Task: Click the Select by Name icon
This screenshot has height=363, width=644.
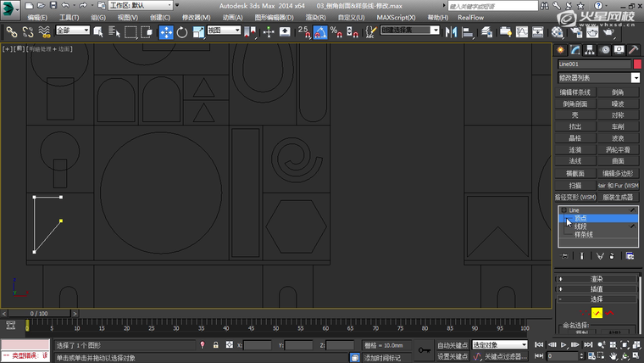Action: pyautogui.click(x=114, y=31)
